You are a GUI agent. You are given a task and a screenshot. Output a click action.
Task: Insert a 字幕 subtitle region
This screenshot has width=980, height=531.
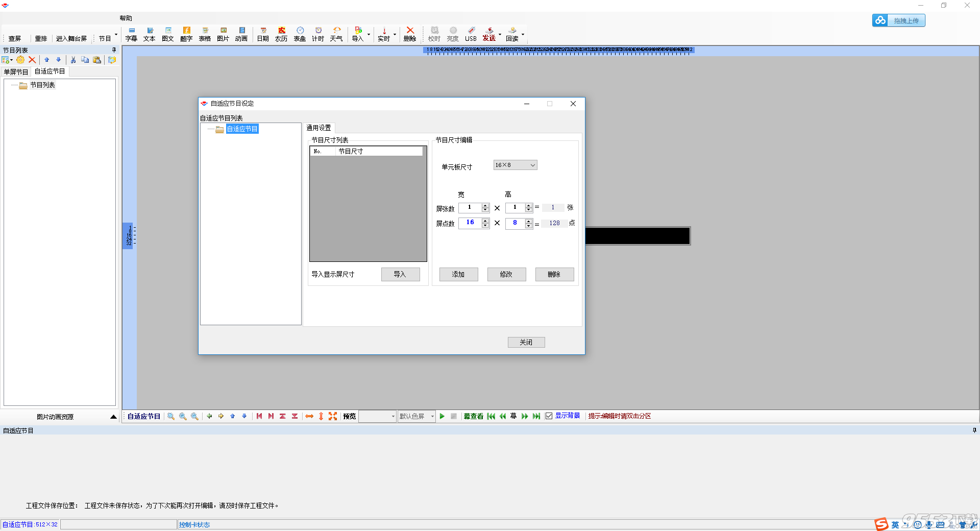coord(131,34)
